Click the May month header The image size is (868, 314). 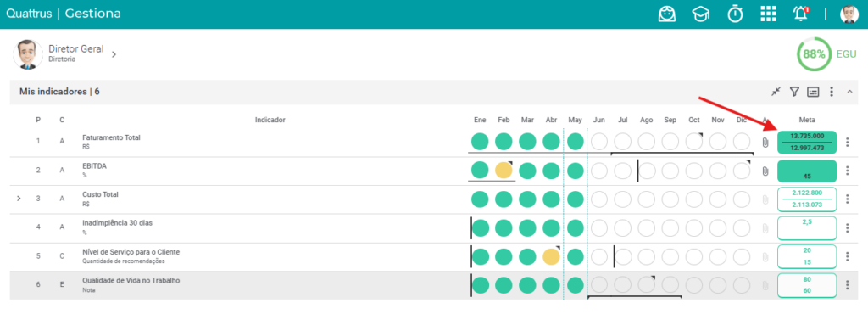click(576, 120)
